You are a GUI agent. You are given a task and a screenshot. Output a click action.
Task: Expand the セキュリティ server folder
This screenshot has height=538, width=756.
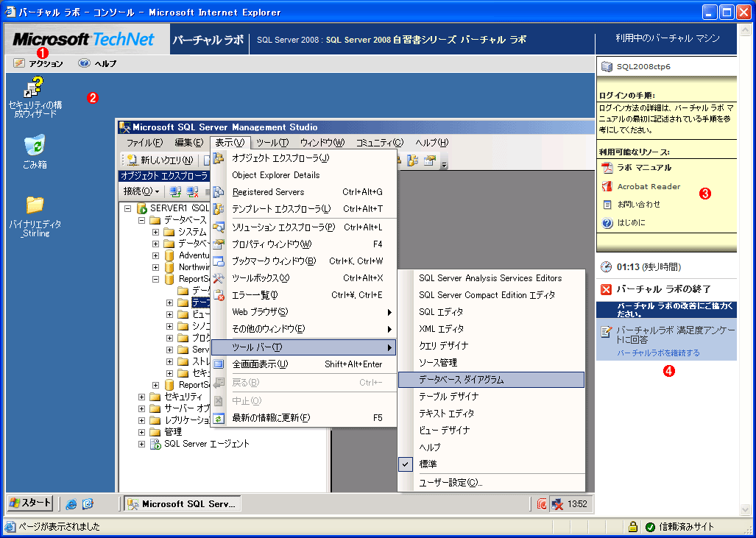tap(142, 397)
